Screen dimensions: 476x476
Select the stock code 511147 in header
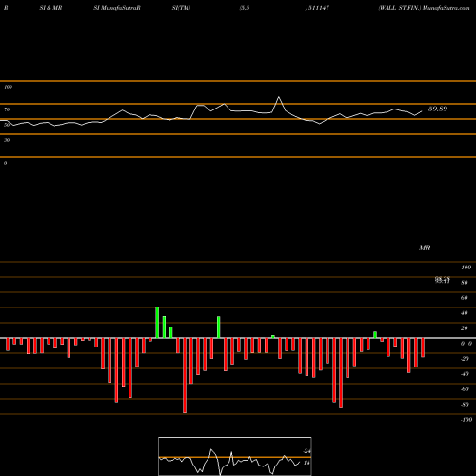click(x=319, y=8)
